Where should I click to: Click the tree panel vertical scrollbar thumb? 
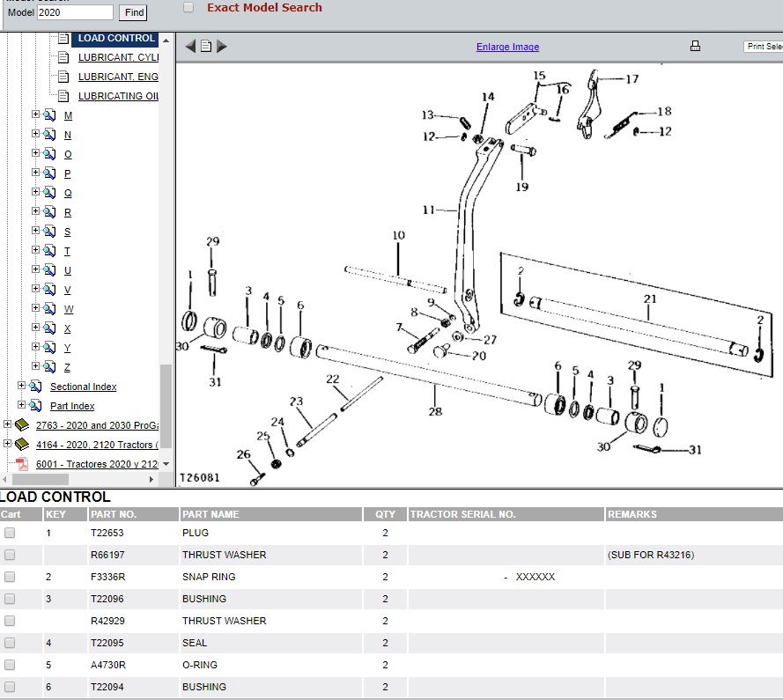(x=166, y=405)
